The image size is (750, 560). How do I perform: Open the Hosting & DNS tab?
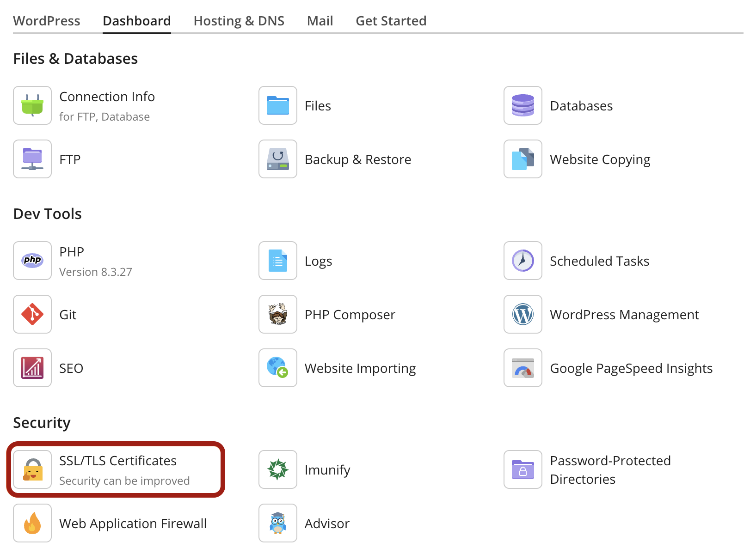coord(239,21)
